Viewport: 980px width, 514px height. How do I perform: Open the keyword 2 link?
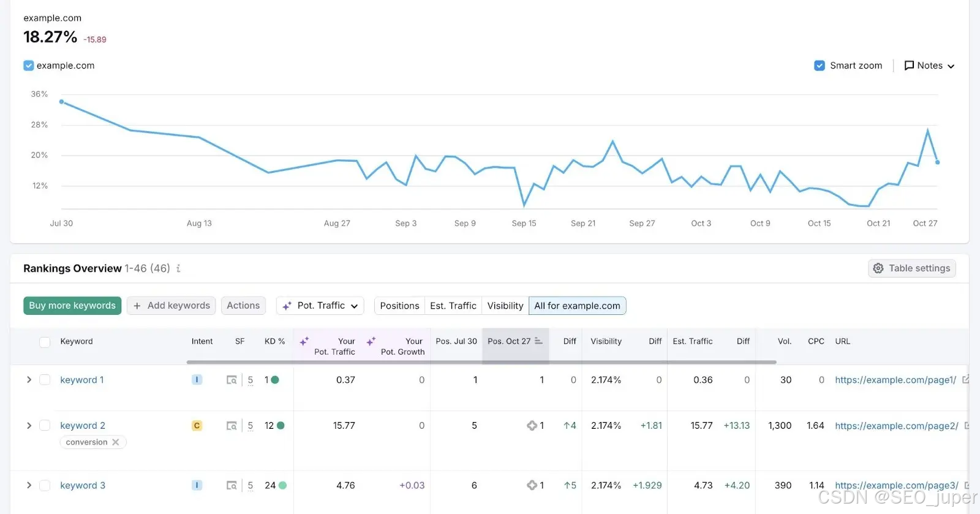[83, 425]
